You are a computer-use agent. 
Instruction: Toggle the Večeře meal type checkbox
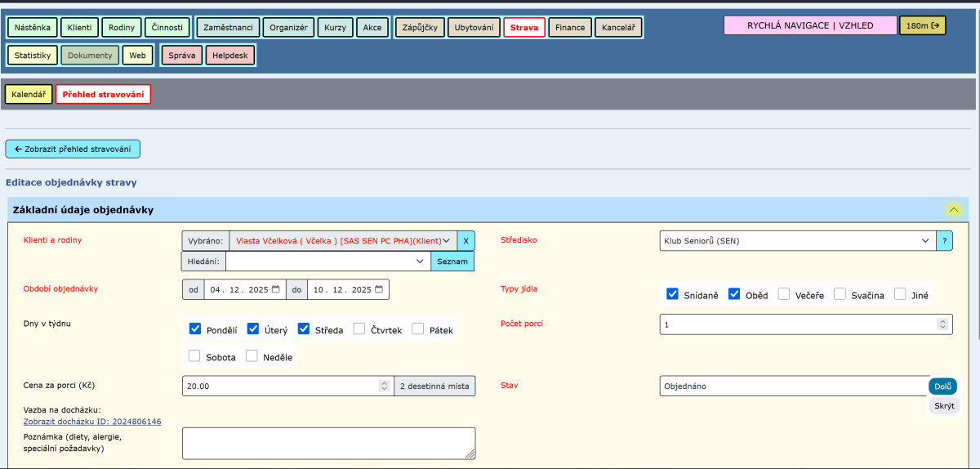click(784, 294)
